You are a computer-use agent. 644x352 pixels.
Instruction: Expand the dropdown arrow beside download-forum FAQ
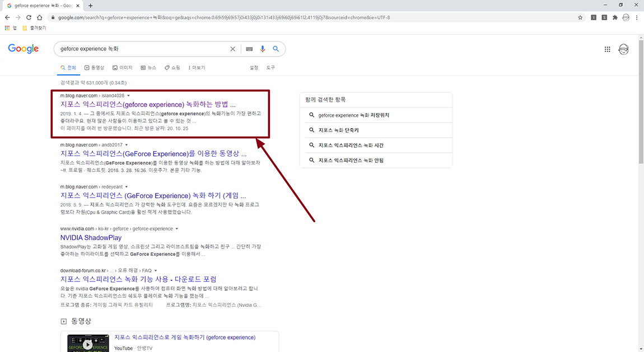pyautogui.click(x=156, y=270)
